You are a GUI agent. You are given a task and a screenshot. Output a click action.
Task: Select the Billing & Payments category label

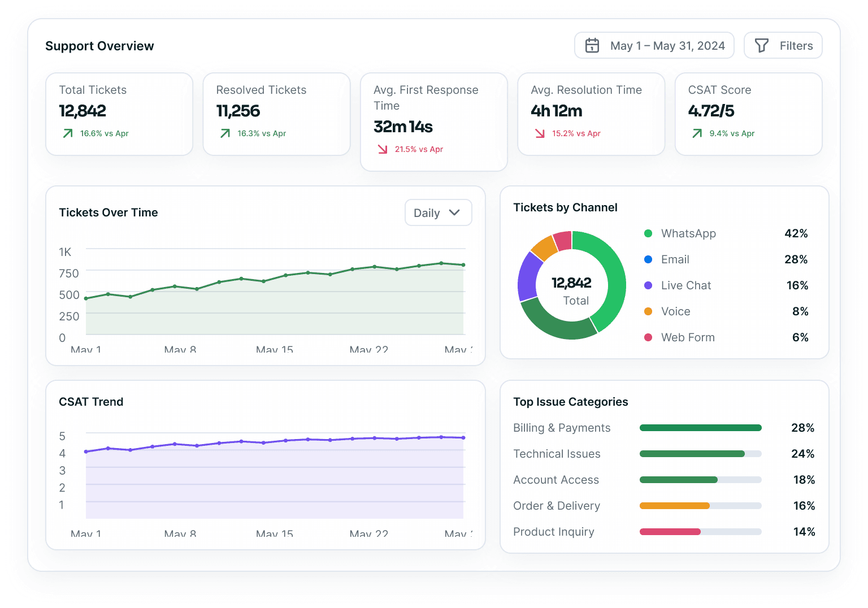562,428
